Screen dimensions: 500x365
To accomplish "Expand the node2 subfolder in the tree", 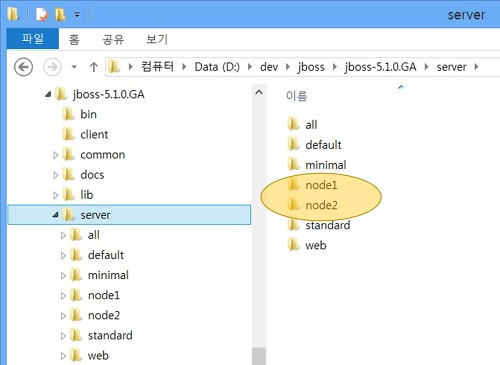I will pyautogui.click(x=63, y=316).
